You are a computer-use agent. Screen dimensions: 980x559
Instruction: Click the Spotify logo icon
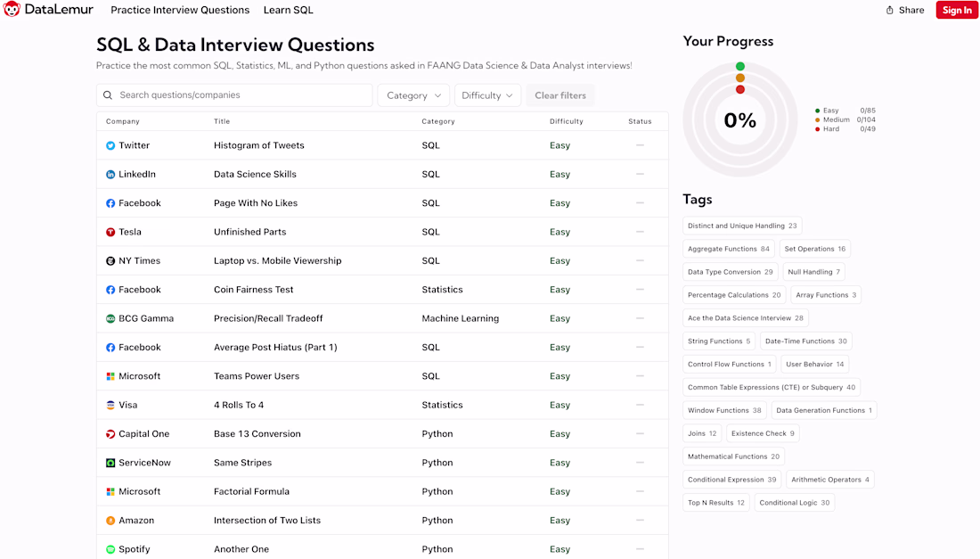[110, 549]
